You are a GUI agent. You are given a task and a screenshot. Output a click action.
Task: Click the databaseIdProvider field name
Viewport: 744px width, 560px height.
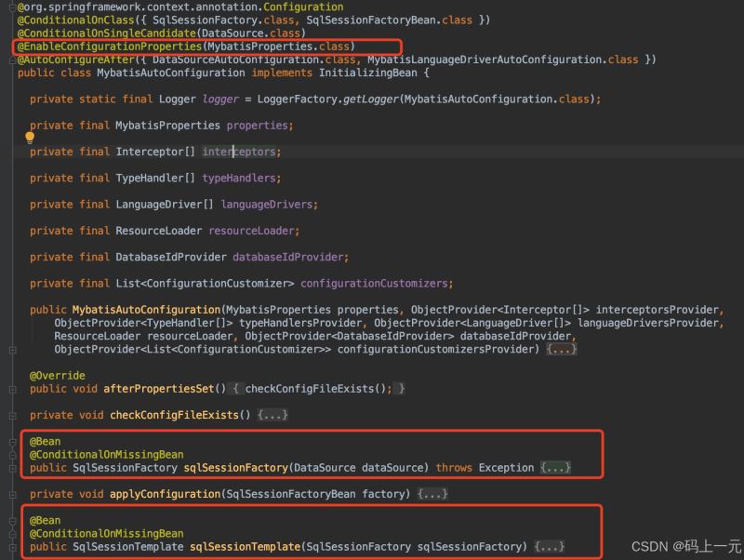tap(288, 258)
